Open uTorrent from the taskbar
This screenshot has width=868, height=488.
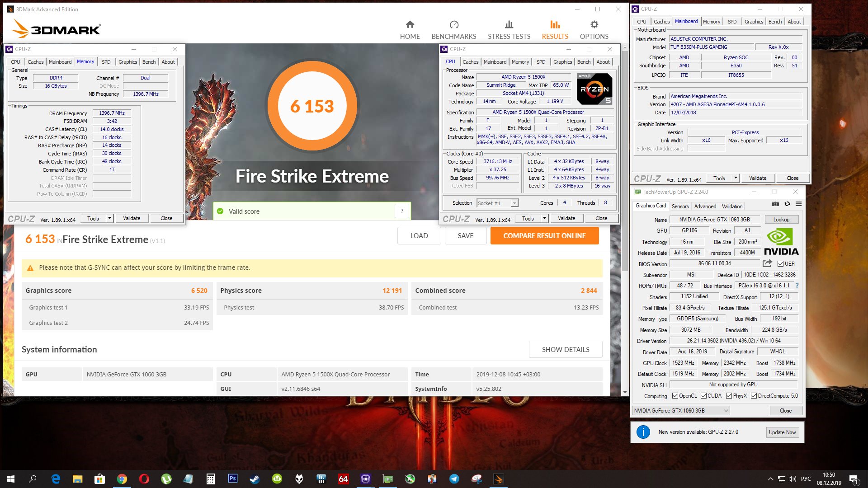pos(166,479)
